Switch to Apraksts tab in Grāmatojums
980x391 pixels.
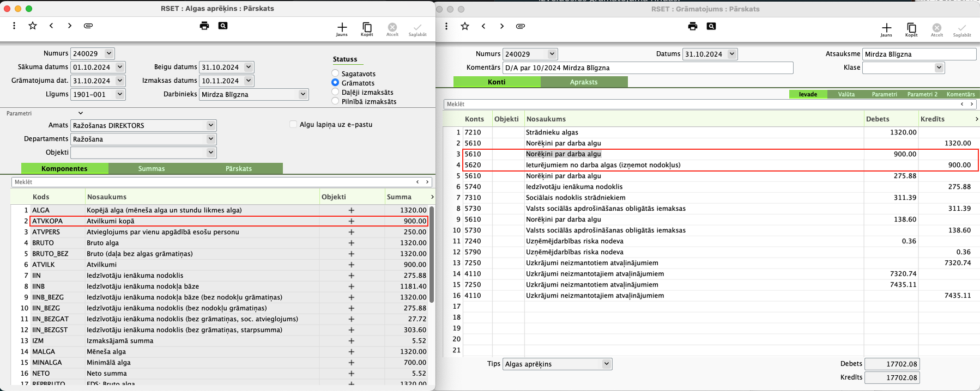point(584,82)
